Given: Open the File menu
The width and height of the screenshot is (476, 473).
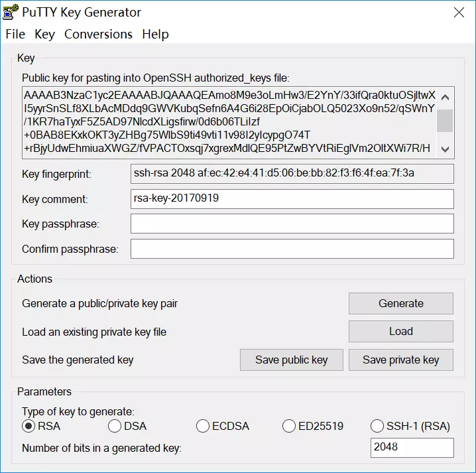Looking at the screenshot, I should coord(15,34).
